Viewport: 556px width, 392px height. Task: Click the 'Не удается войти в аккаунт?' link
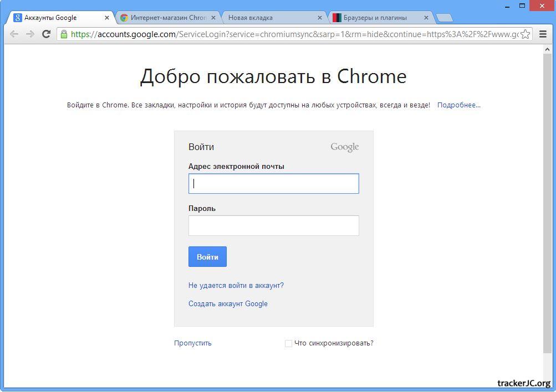236,286
